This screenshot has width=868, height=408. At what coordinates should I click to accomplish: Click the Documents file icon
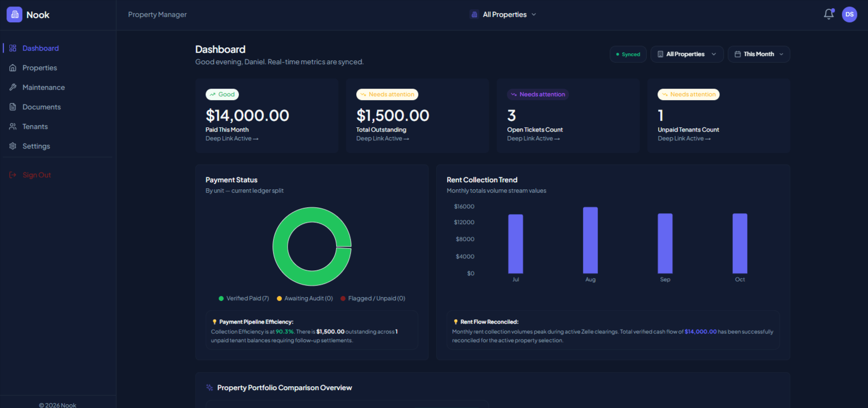click(13, 107)
